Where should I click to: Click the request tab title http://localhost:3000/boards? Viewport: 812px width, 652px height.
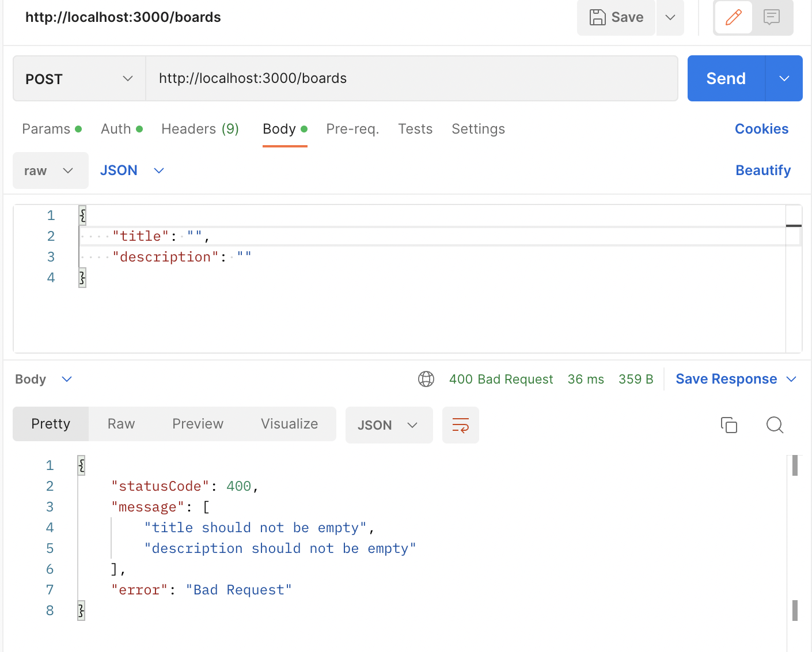[x=123, y=17]
